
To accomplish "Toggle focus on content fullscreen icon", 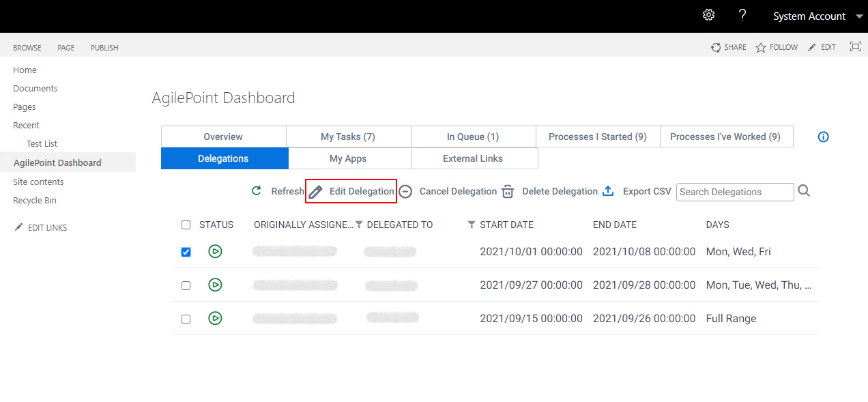I will coord(855,46).
